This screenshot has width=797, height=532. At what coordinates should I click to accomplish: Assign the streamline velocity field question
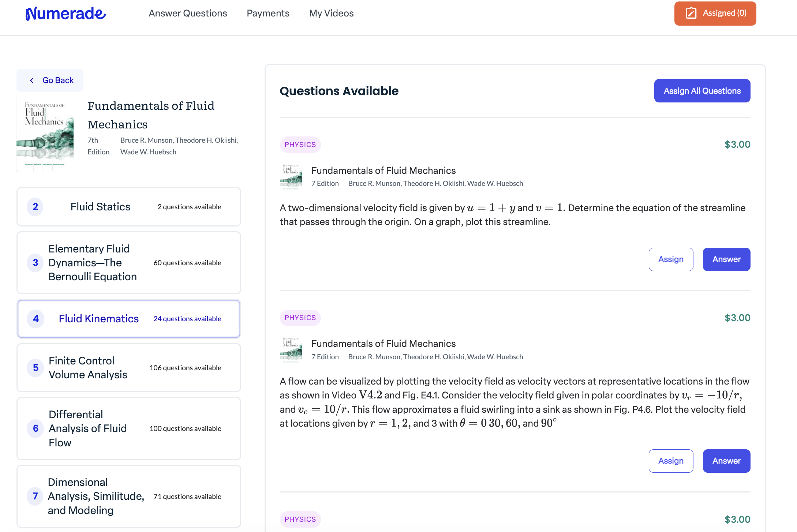(671, 259)
